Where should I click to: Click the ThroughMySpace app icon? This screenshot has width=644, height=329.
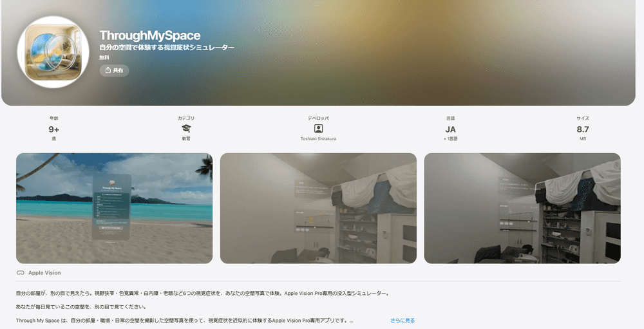[53, 52]
